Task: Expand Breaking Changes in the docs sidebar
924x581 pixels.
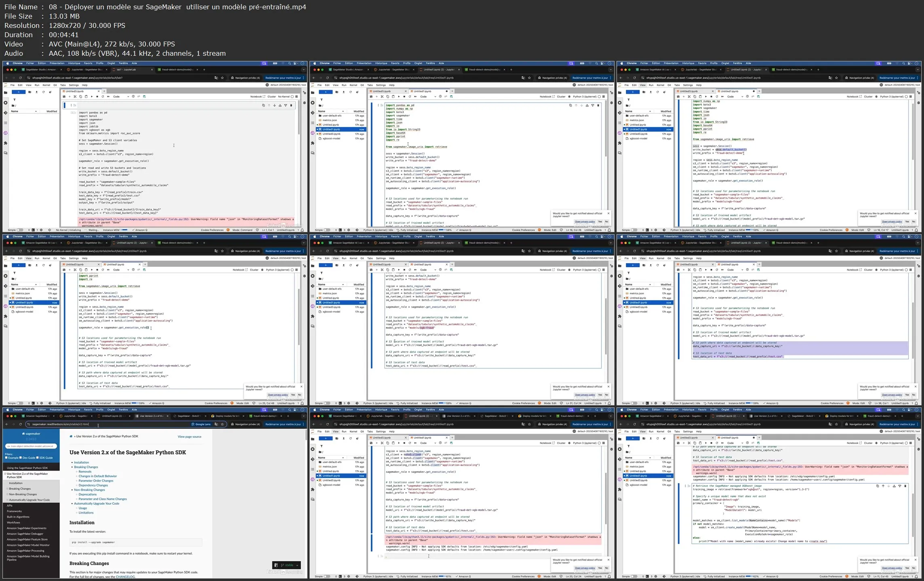Action: (x=7, y=489)
